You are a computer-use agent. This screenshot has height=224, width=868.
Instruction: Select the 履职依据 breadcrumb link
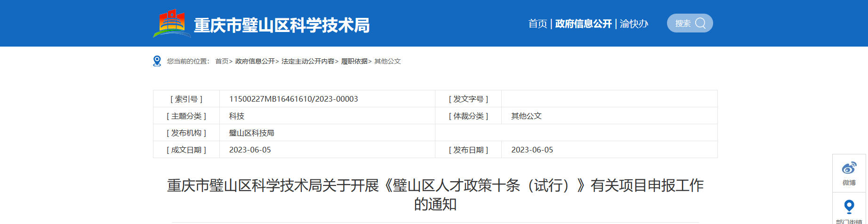(354, 61)
